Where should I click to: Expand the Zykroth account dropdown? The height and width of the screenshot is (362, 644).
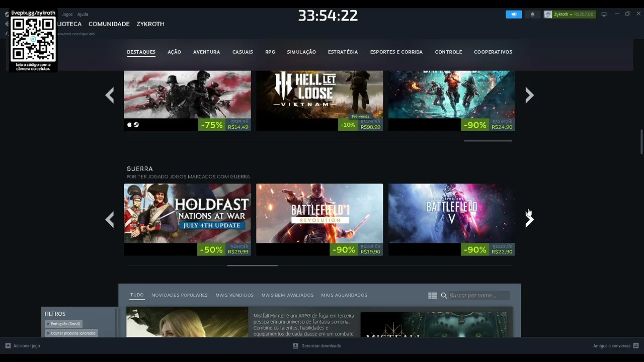(571, 15)
